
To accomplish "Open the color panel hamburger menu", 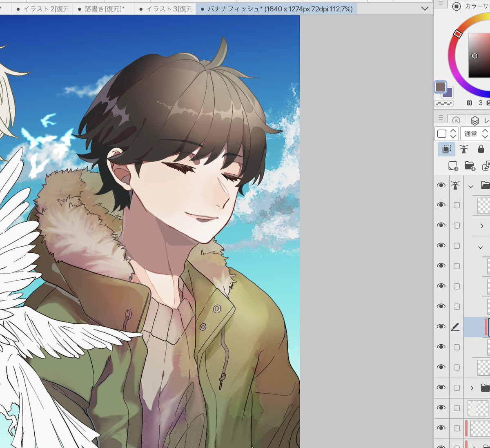I will (x=441, y=4).
